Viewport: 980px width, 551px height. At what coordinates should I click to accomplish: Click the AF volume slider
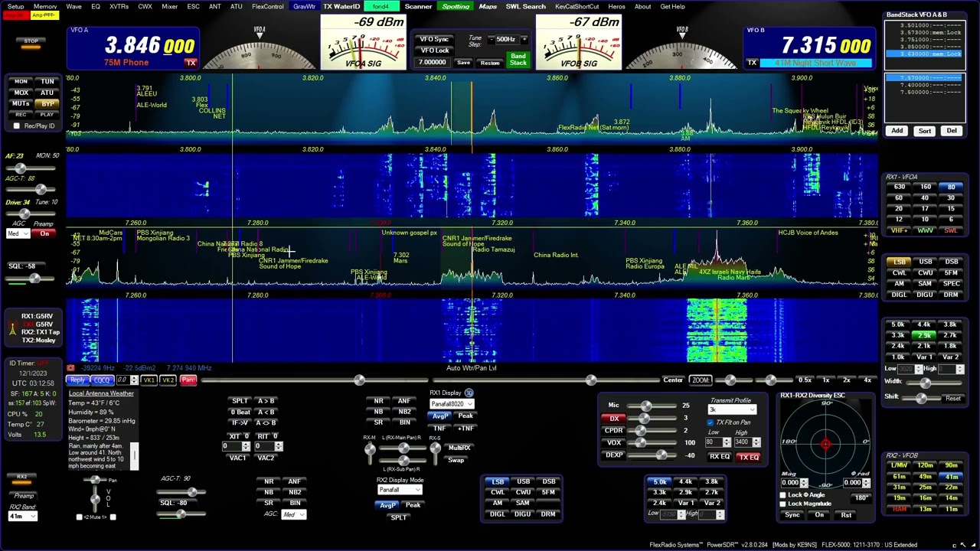(31, 169)
